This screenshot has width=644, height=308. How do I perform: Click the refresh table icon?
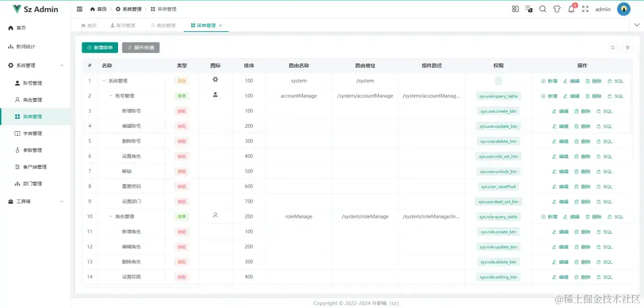pyautogui.click(x=613, y=48)
